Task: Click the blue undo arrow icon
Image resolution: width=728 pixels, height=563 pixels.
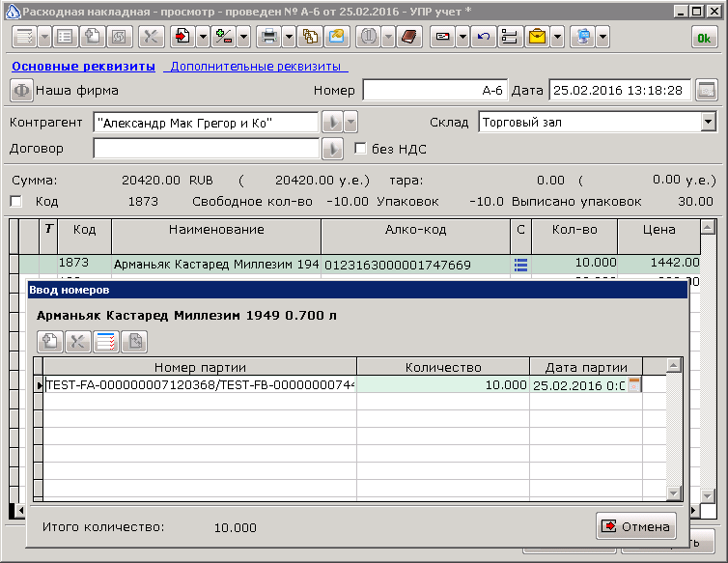Action: 484,37
